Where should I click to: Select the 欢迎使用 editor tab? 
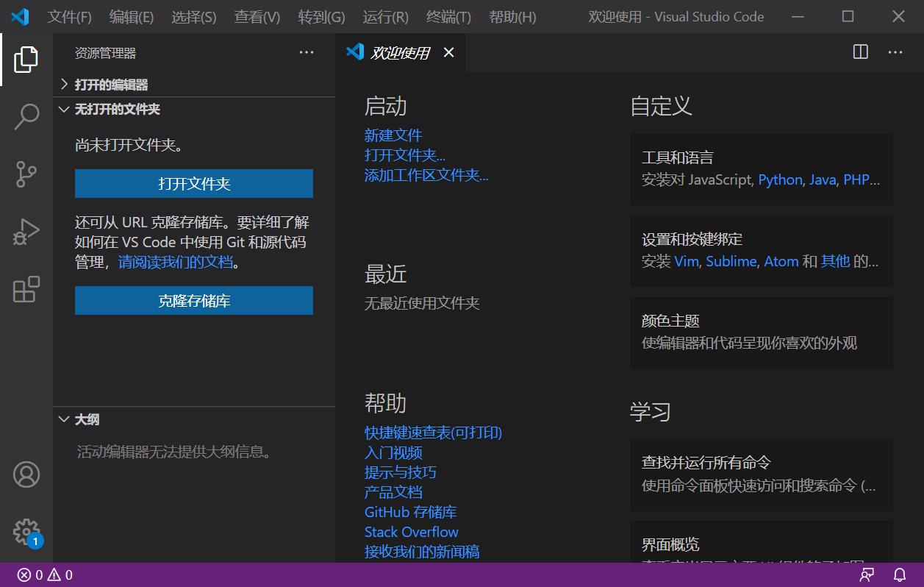click(401, 52)
